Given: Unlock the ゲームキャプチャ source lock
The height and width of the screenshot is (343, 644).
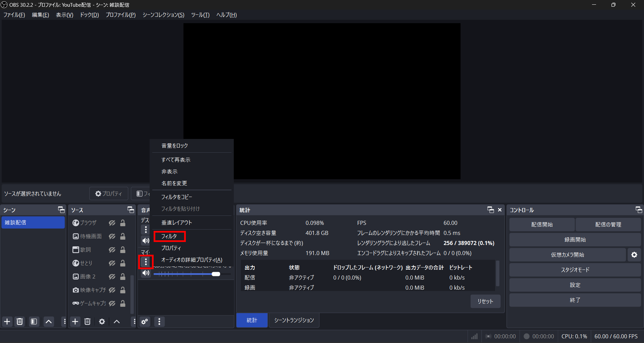Looking at the screenshot, I should 123,303.
